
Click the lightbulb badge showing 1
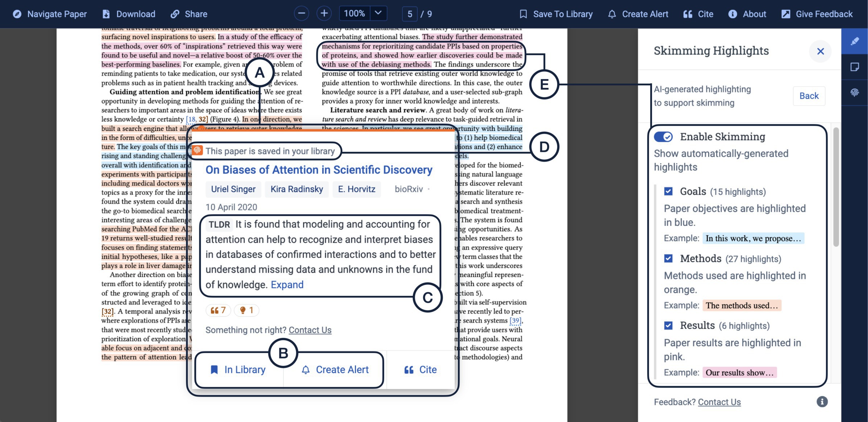click(x=246, y=310)
